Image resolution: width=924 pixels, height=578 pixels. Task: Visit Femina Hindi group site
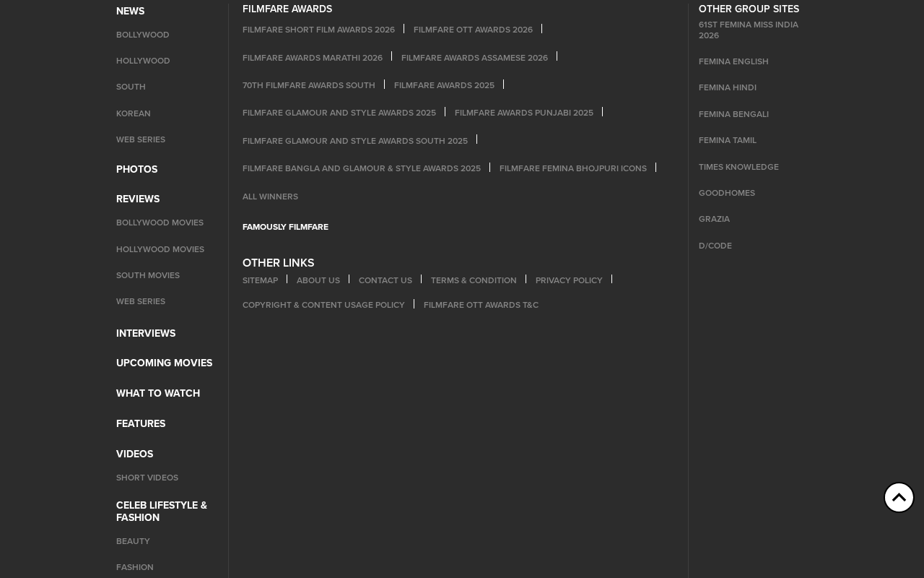[728, 87]
